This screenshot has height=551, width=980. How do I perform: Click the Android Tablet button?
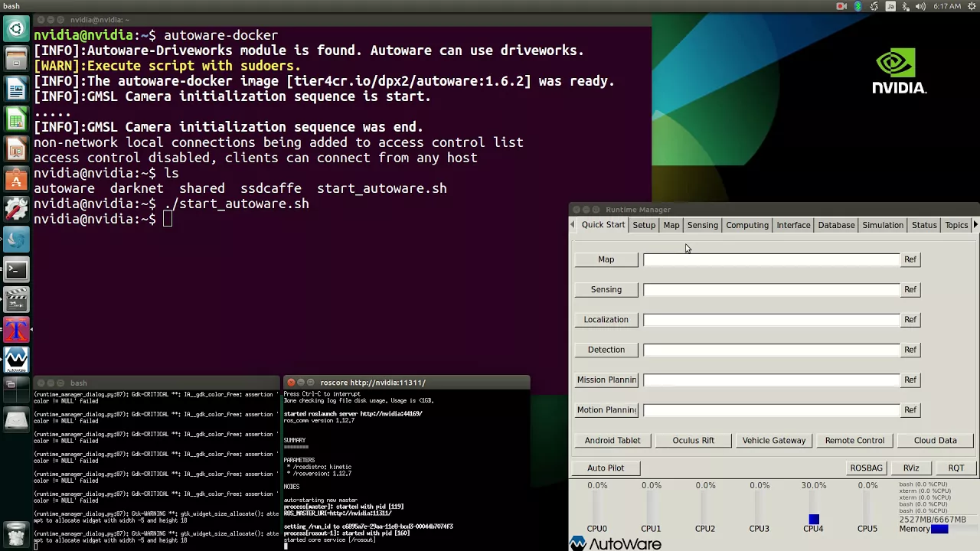(612, 441)
